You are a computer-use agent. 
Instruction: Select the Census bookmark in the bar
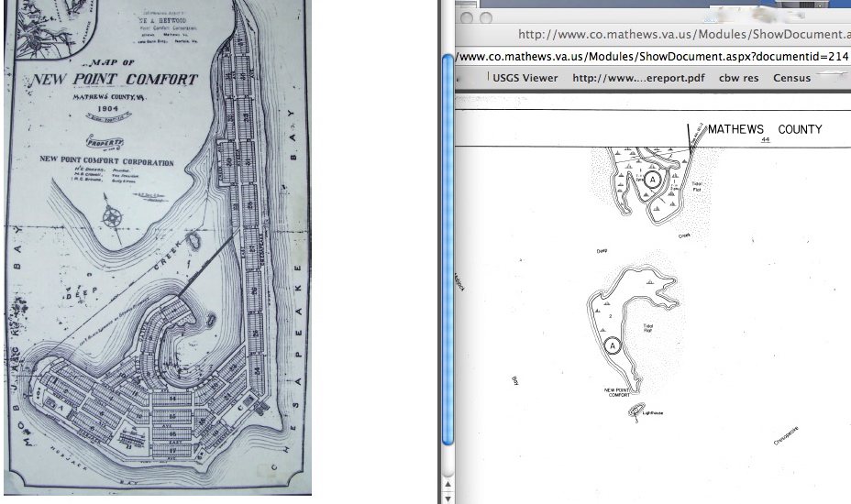tap(791, 78)
